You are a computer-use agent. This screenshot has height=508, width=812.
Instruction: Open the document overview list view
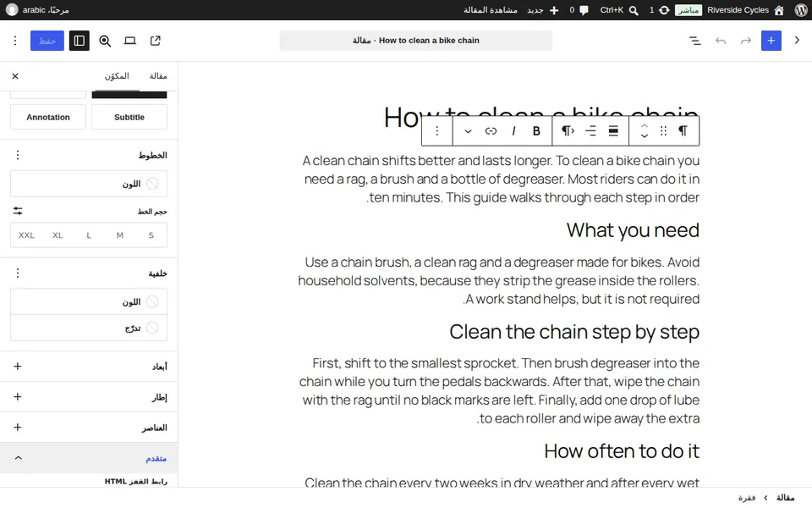click(695, 41)
